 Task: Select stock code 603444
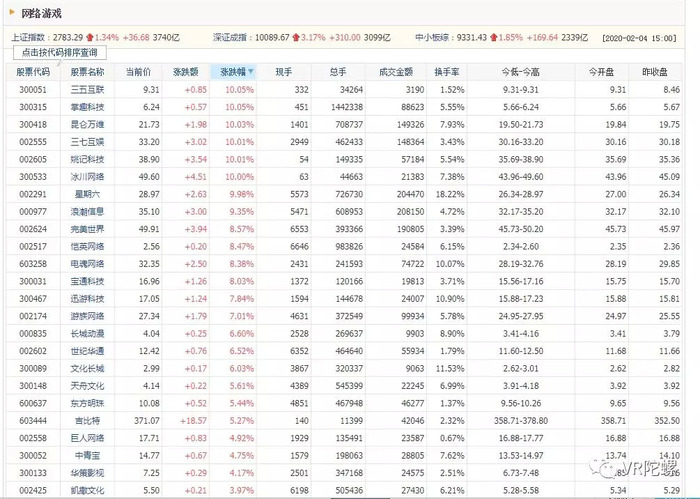click(33, 420)
